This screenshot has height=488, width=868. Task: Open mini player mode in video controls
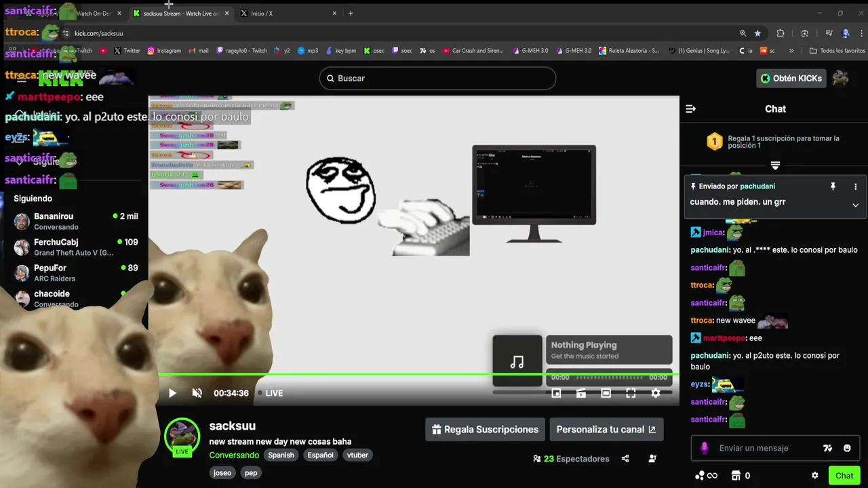click(x=556, y=393)
